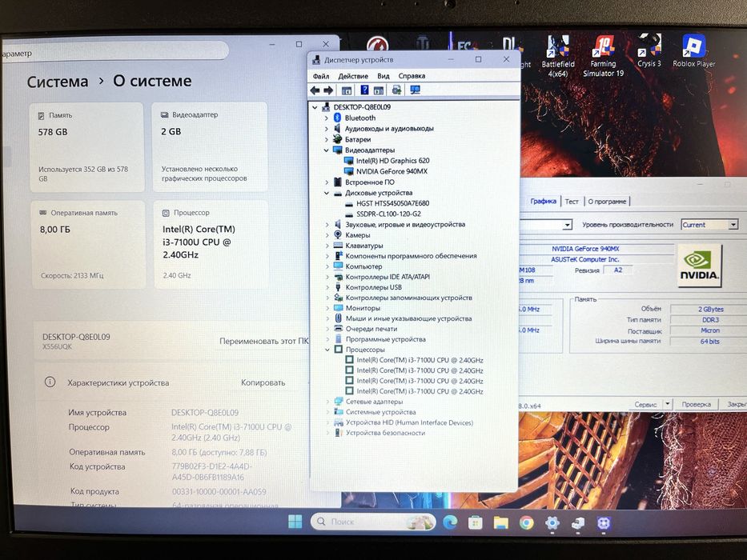Click the Копировать button in Settings

pyautogui.click(x=263, y=382)
